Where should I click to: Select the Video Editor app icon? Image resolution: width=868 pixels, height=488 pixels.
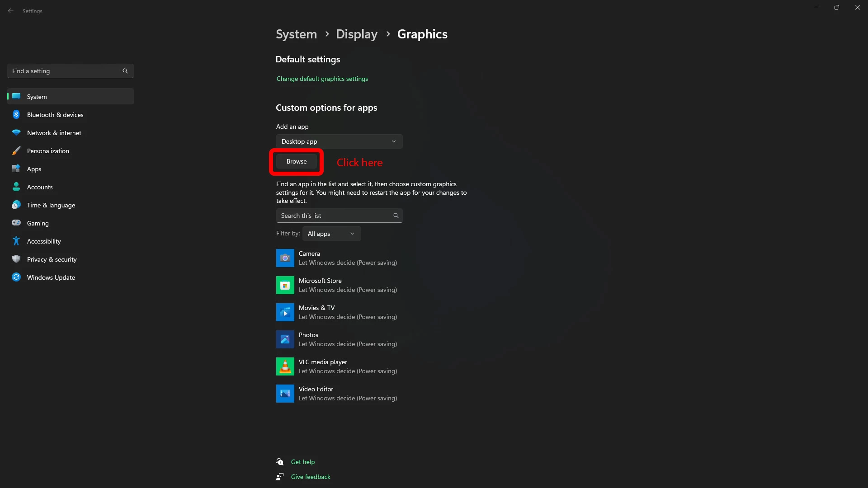pos(285,394)
